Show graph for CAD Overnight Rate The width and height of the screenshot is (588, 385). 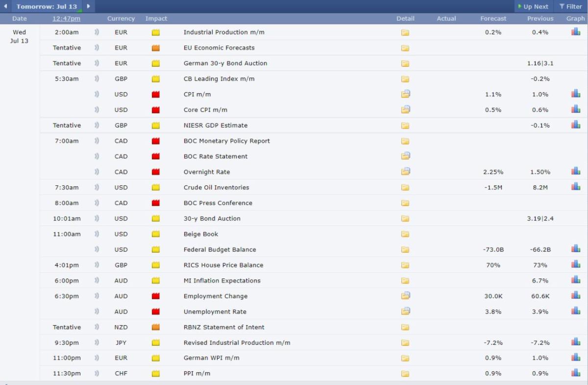click(x=575, y=172)
